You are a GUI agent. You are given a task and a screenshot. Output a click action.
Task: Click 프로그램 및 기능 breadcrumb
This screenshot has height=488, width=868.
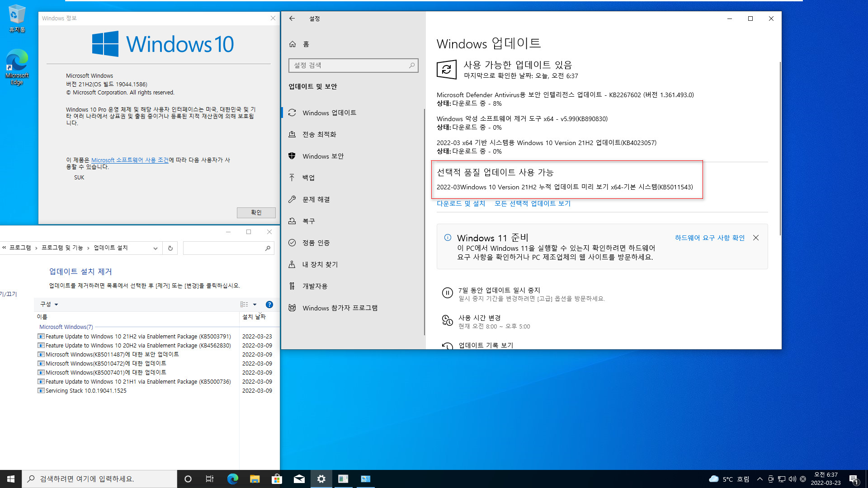[x=62, y=248]
